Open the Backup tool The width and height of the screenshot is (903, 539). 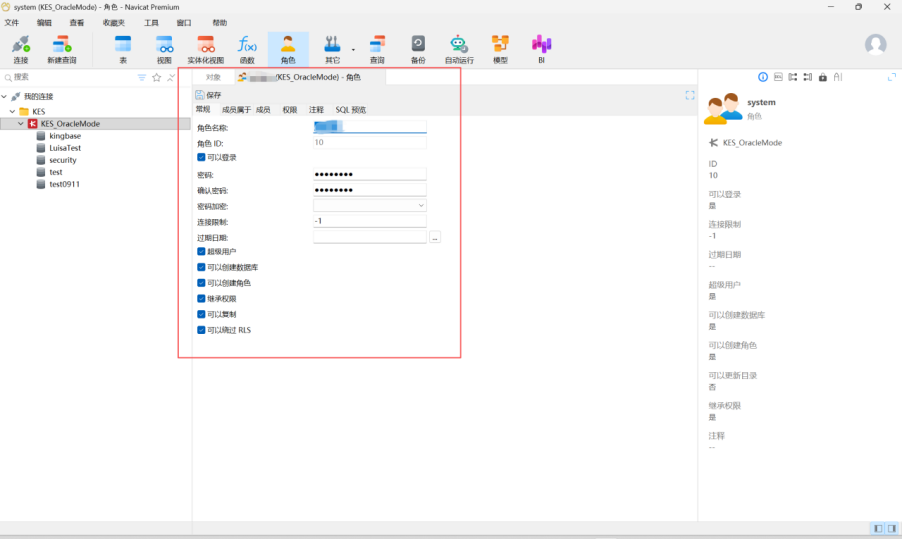click(418, 48)
